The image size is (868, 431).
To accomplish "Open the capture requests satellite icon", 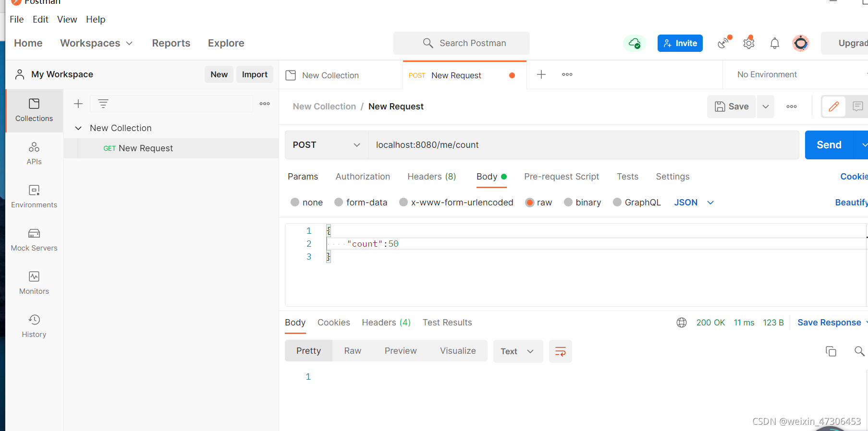I will (x=724, y=43).
